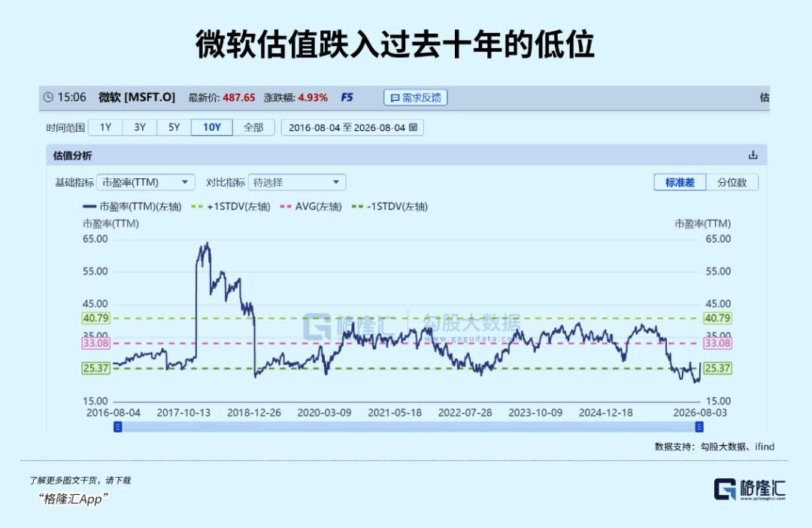Click the date range field 2016-08-04 至 2026-08-04
The height and width of the screenshot is (528, 812).
[x=352, y=127]
